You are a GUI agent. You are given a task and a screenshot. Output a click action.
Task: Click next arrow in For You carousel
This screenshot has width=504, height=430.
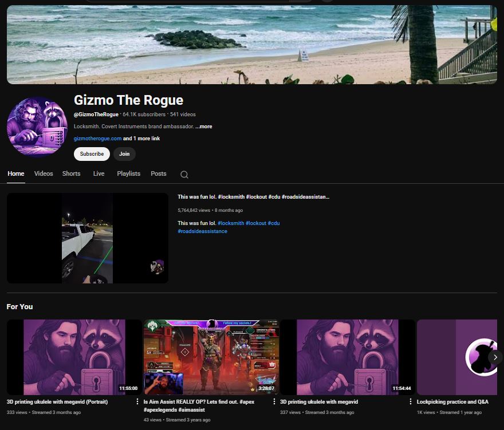[x=494, y=357]
